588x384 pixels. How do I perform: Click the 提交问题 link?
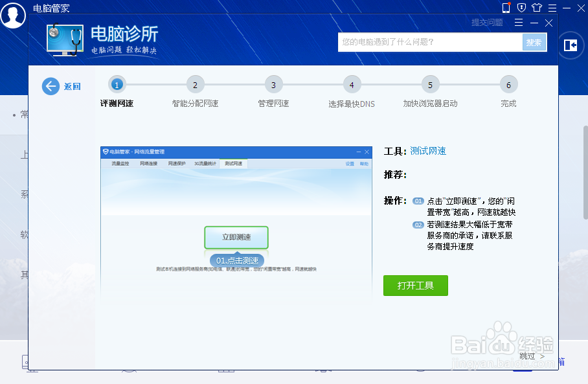click(x=487, y=23)
